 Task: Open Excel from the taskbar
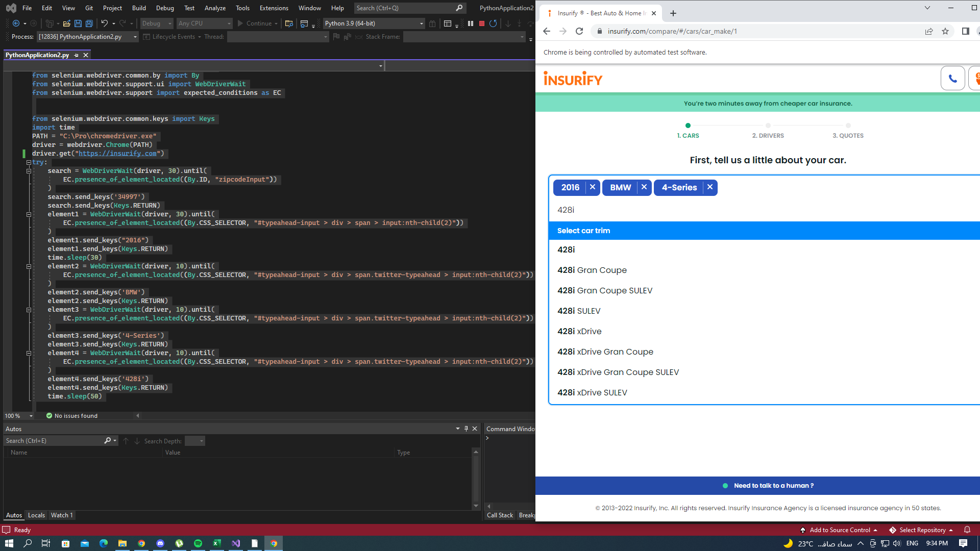click(x=217, y=543)
